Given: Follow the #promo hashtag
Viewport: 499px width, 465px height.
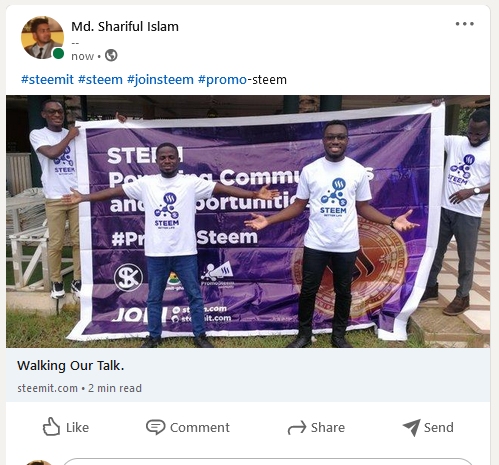Looking at the screenshot, I should [222, 80].
